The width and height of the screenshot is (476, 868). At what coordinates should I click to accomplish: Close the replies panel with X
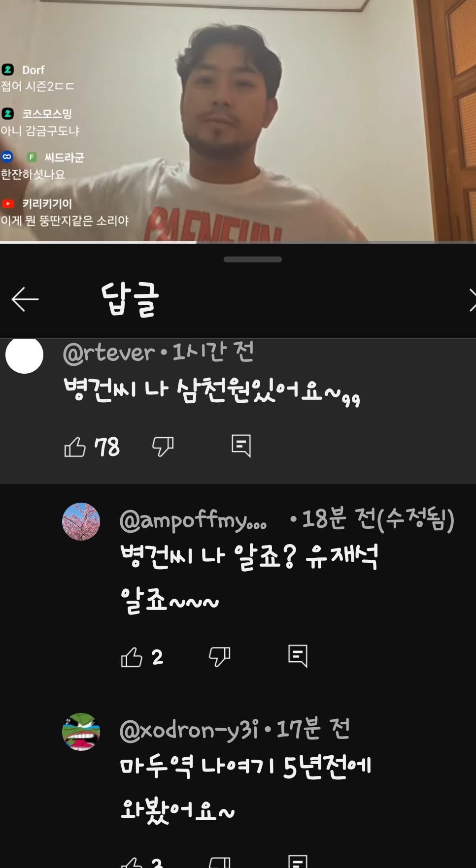tap(472, 300)
